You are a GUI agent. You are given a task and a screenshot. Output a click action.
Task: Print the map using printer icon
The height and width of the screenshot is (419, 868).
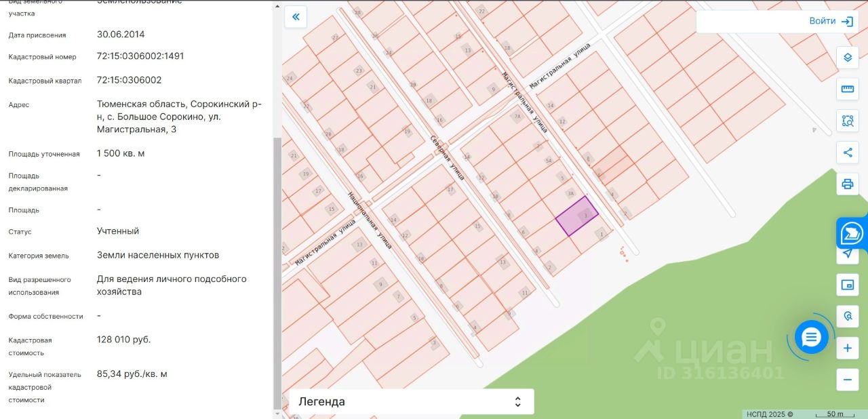click(x=847, y=184)
